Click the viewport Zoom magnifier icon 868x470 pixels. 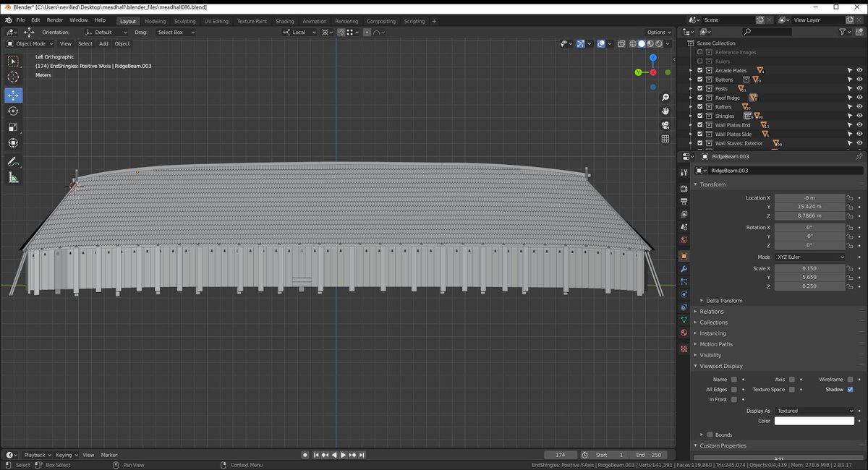[665, 97]
